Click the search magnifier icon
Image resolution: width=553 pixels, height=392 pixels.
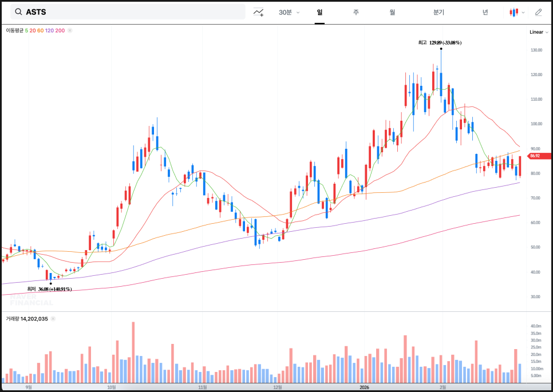point(19,12)
